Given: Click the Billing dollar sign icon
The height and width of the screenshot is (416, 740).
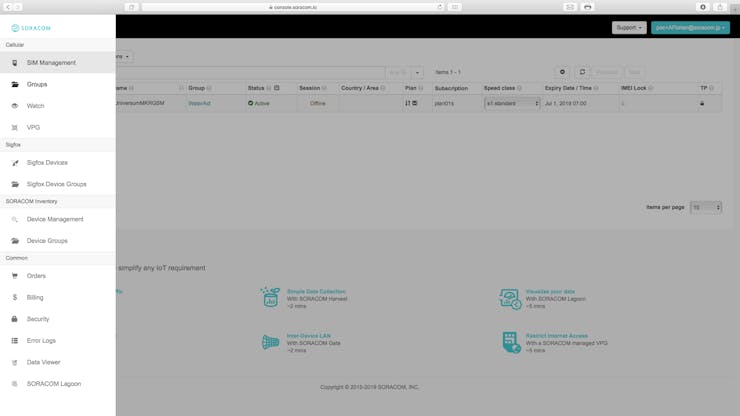Looking at the screenshot, I should click(x=15, y=297).
